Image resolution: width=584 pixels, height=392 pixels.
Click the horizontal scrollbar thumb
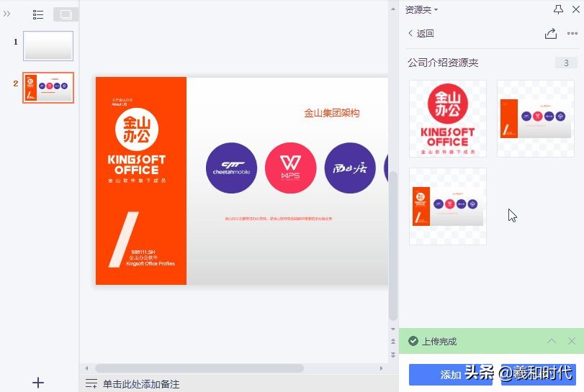pyautogui.click(x=199, y=368)
